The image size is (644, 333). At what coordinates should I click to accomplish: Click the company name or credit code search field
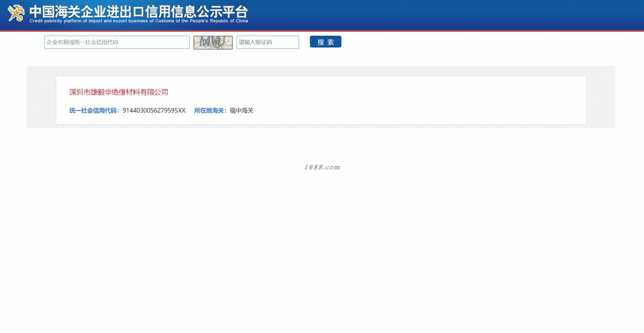coord(117,42)
